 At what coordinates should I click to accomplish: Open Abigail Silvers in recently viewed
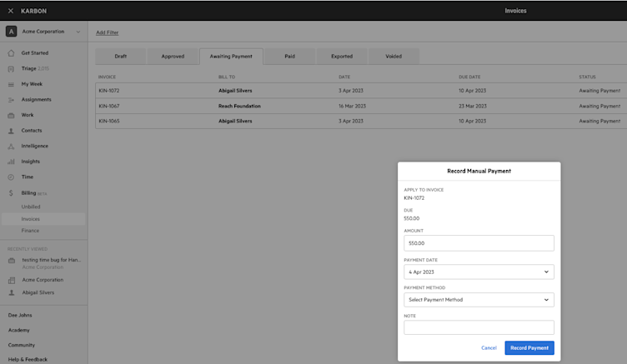pos(38,292)
